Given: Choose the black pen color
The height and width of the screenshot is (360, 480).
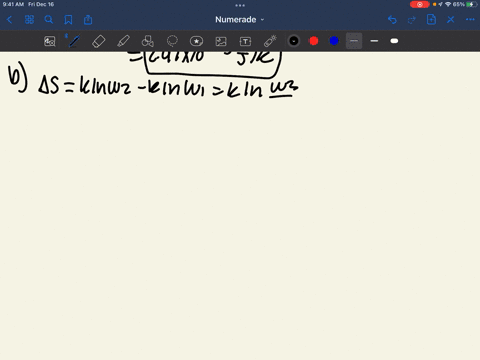Looking at the screenshot, I should click(x=294, y=41).
